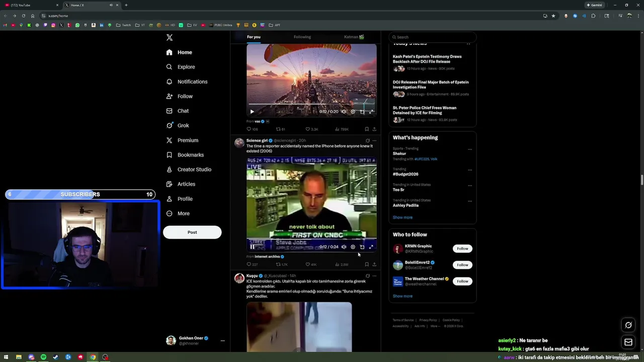Viewport: 644px width, 362px height.
Task: Open Articles page
Action: (180, 184)
